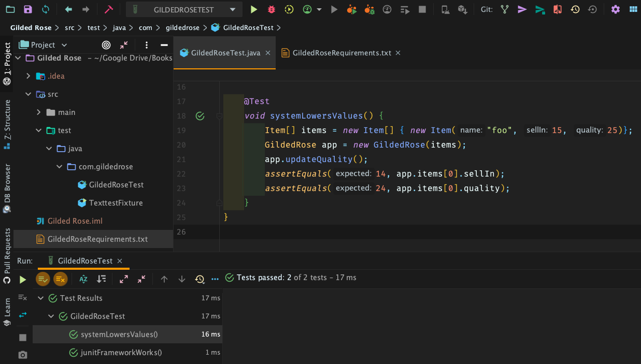The height and width of the screenshot is (364, 641).
Task: Click the Save all icon in toolbar
Action: [x=28, y=9]
